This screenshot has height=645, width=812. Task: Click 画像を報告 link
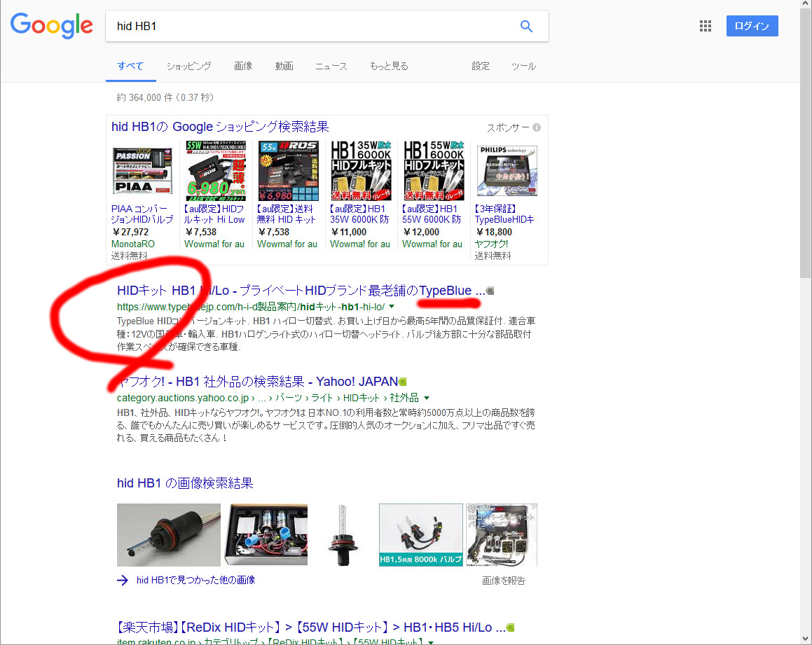(x=503, y=581)
